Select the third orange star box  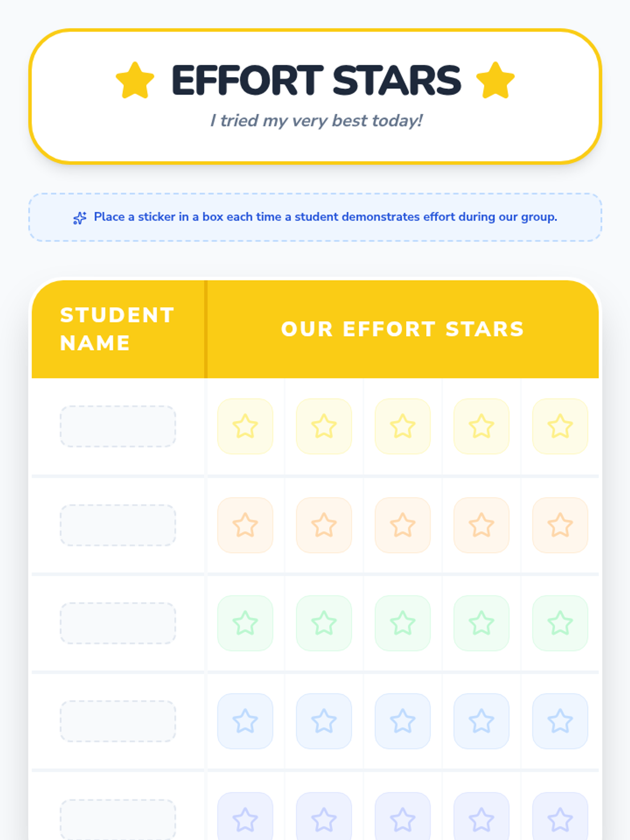403,525
